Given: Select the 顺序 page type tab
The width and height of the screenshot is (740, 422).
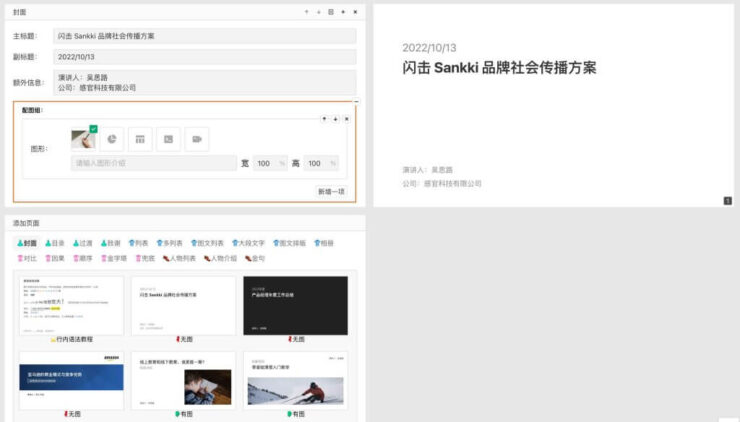Looking at the screenshot, I should click(x=83, y=258).
